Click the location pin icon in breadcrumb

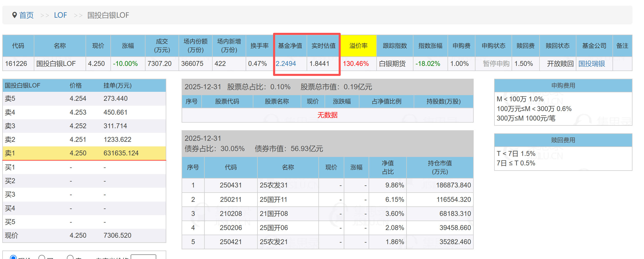[15, 15]
